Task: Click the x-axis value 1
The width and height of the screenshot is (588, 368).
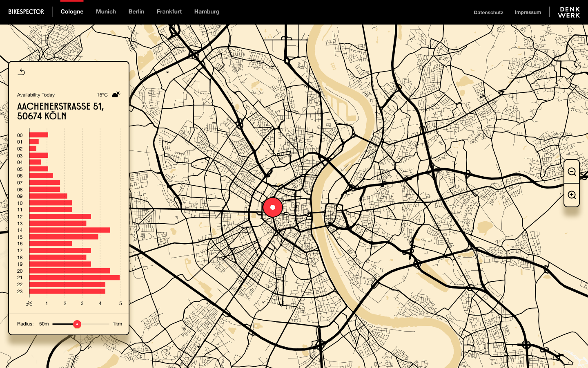Action: 47,303
